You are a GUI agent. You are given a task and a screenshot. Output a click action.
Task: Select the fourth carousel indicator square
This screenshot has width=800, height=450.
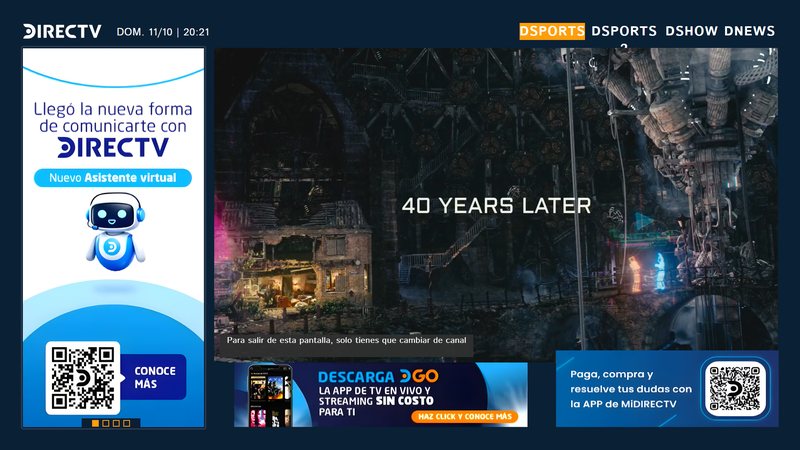click(127, 423)
